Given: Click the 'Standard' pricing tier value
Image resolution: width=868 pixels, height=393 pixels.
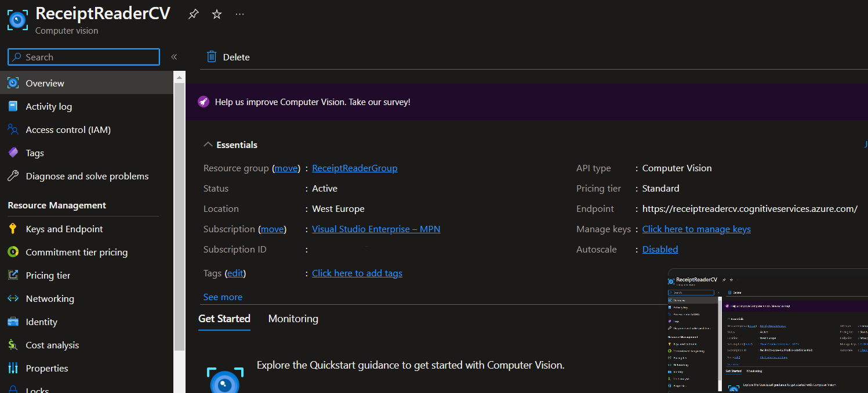Looking at the screenshot, I should (660, 189).
